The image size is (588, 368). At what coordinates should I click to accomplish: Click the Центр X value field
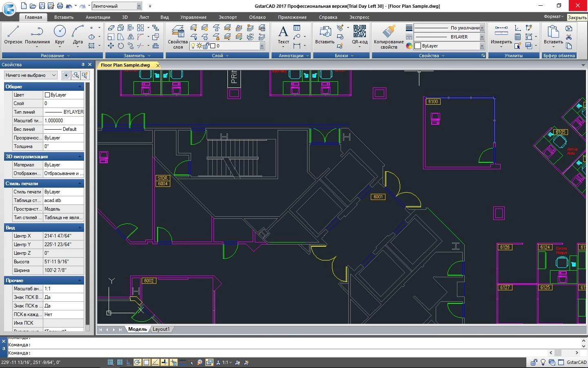click(63, 236)
